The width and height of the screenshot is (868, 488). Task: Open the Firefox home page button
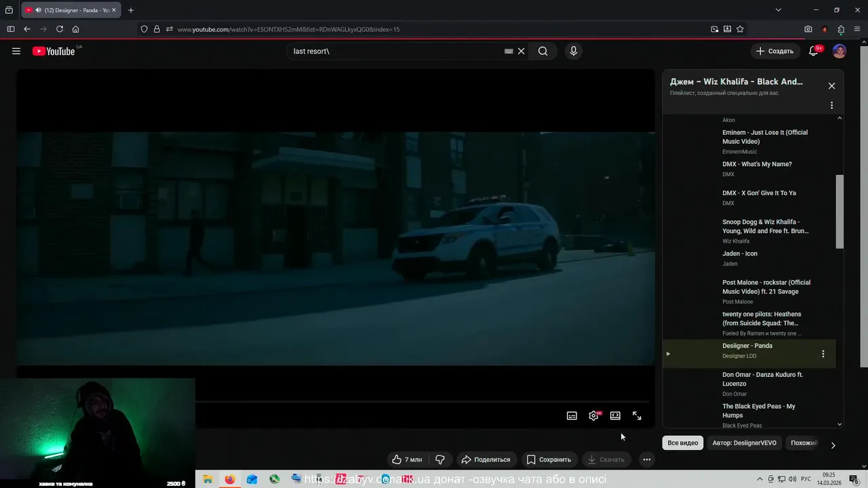76,29
